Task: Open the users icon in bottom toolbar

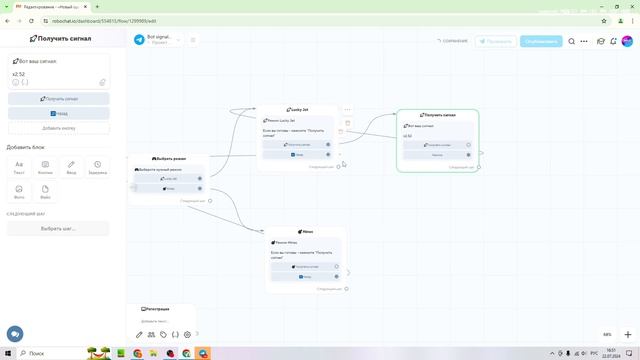Action: (151, 335)
